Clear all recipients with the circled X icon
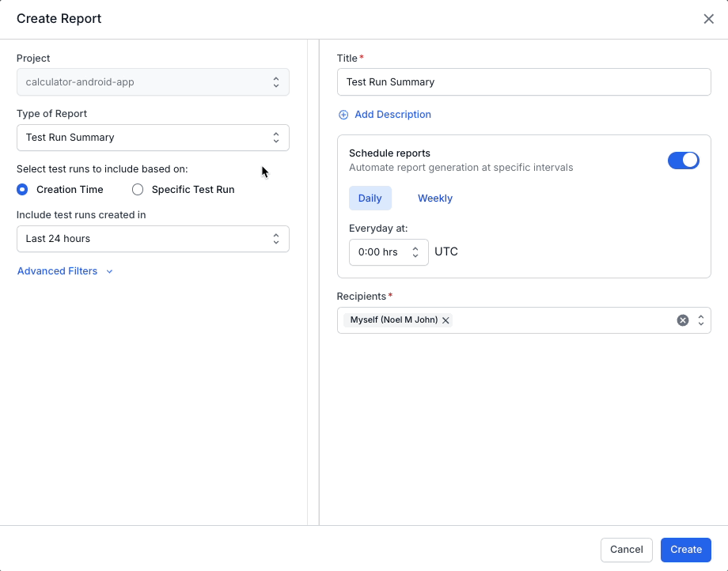The height and width of the screenshot is (571, 728). click(682, 320)
